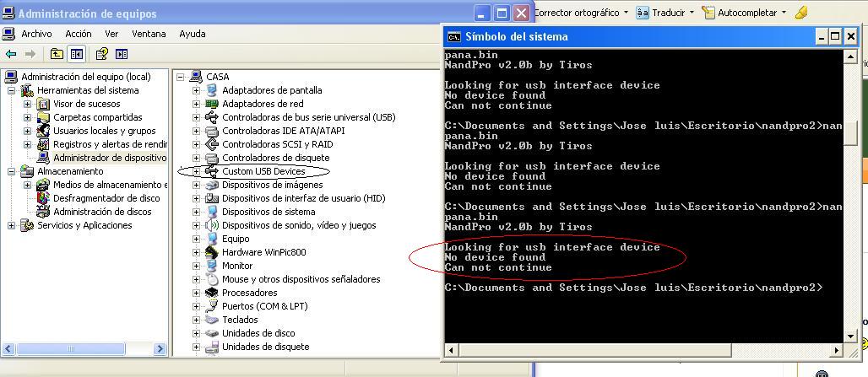Open the Ayuda menu
Image resolution: width=868 pixels, height=377 pixels.
point(192,34)
